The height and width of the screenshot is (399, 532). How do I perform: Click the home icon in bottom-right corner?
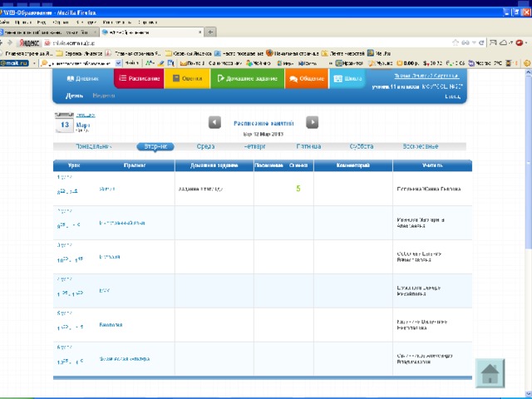pos(490,372)
